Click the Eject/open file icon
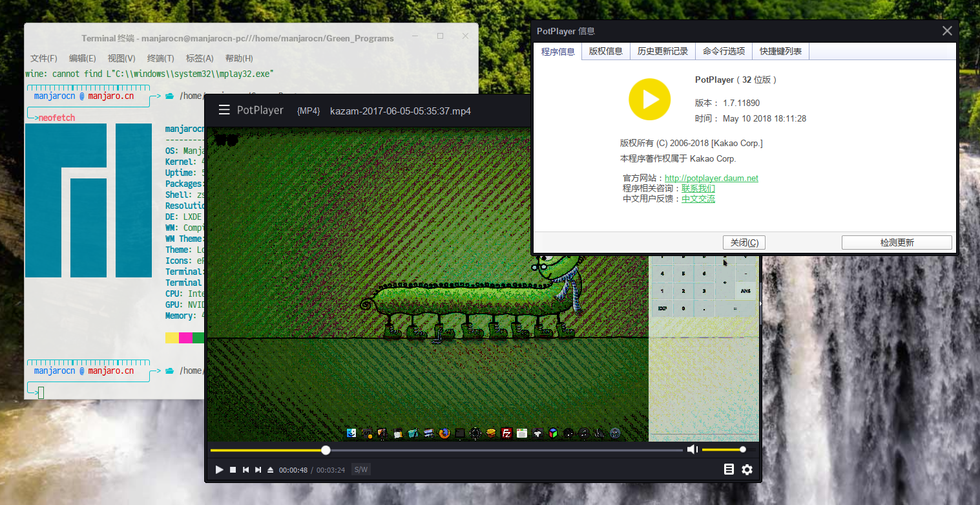The image size is (980, 505). [271, 469]
